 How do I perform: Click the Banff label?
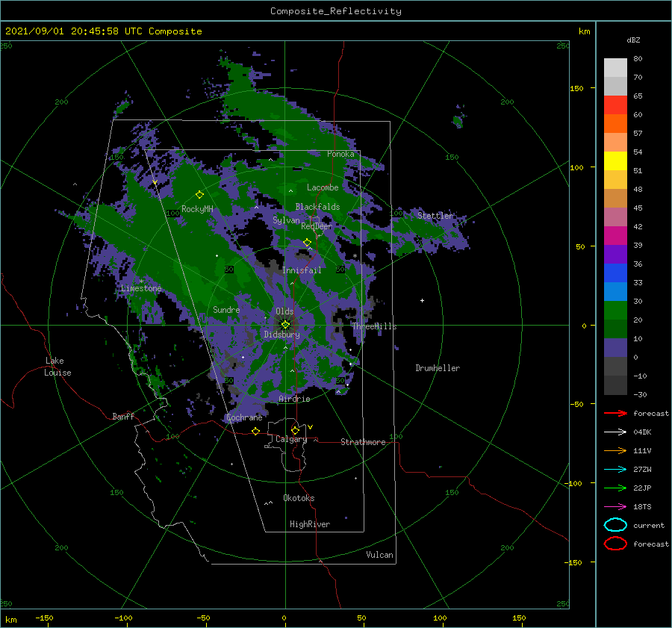(123, 416)
